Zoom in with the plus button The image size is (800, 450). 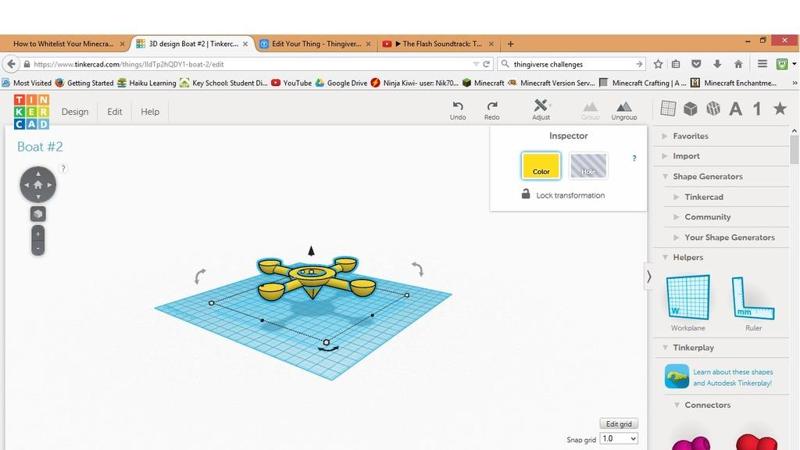(38, 234)
